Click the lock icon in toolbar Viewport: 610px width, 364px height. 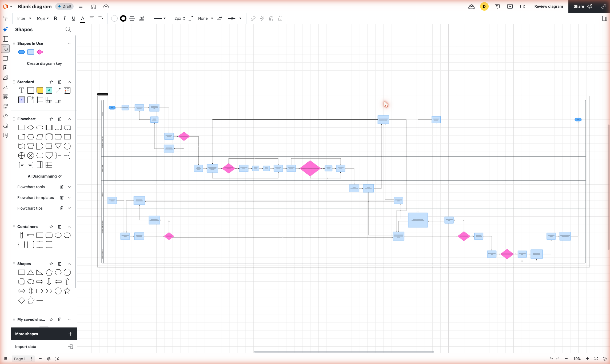pyautogui.click(x=280, y=18)
